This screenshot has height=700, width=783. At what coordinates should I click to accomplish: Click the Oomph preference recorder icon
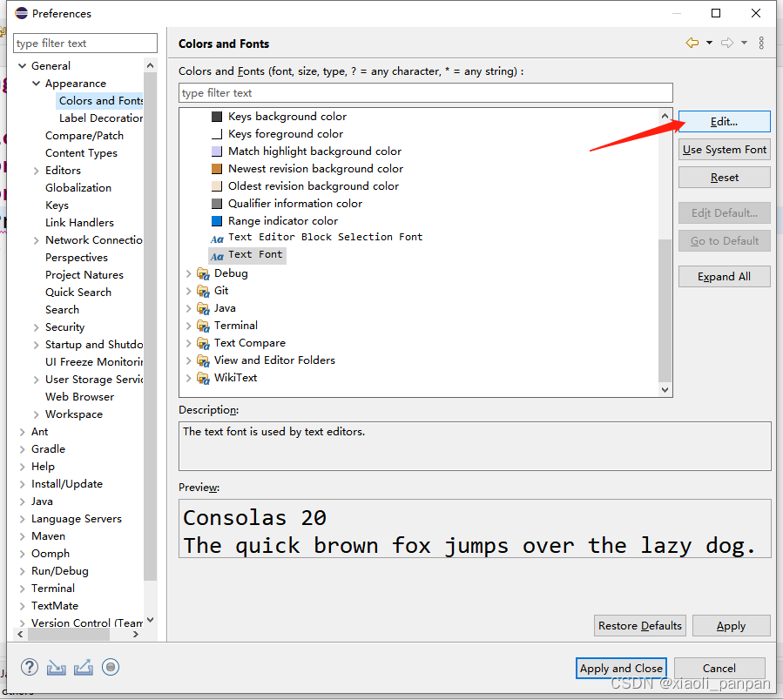[x=111, y=667]
